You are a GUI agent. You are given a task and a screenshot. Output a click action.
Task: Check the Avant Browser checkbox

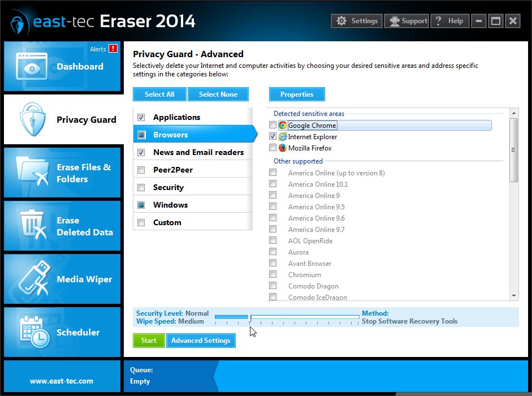pos(273,263)
